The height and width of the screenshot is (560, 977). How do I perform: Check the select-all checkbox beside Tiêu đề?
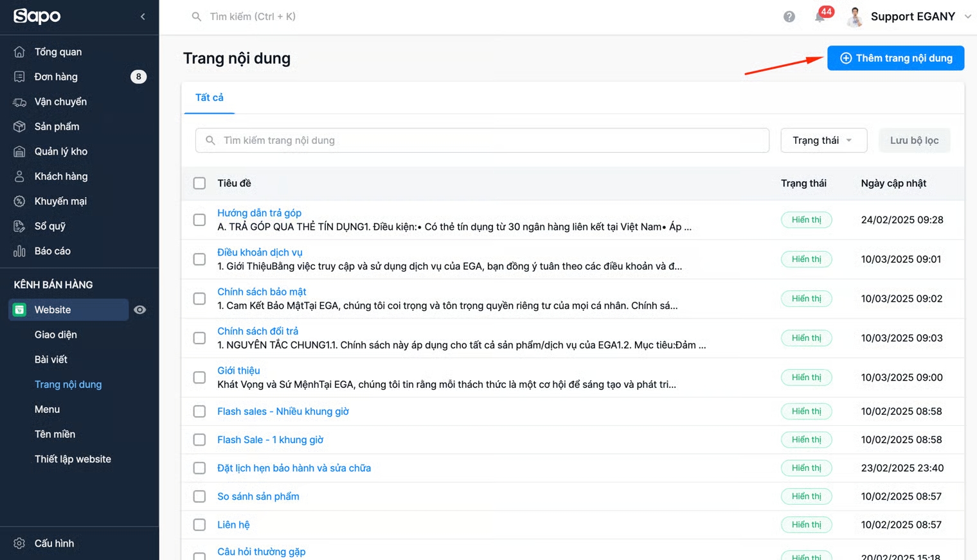point(199,184)
